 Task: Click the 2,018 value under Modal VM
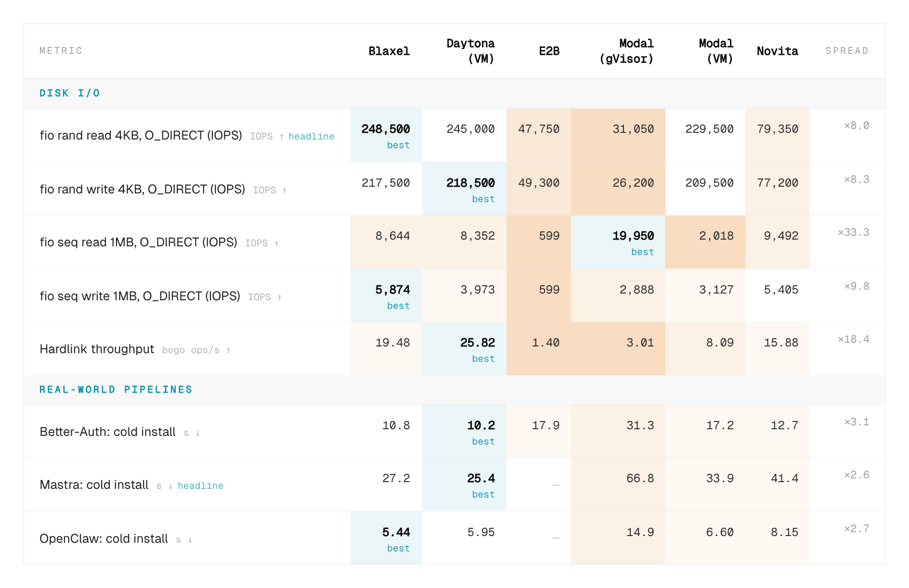coord(716,236)
